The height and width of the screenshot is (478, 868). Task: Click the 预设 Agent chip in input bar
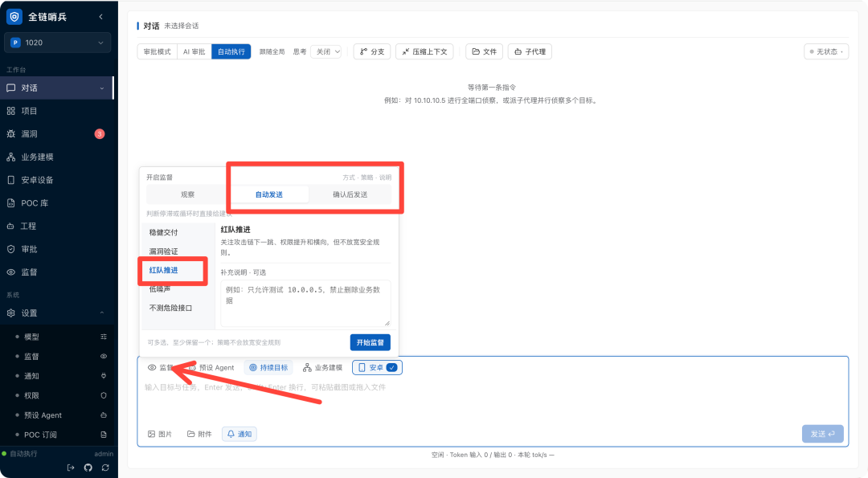[x=211, y=367]
